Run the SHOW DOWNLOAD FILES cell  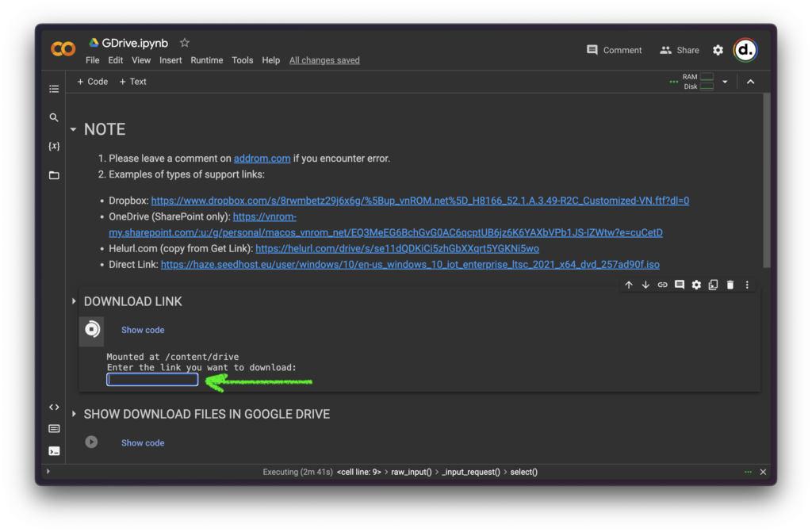pyautogui.click(x=91, y=442)
